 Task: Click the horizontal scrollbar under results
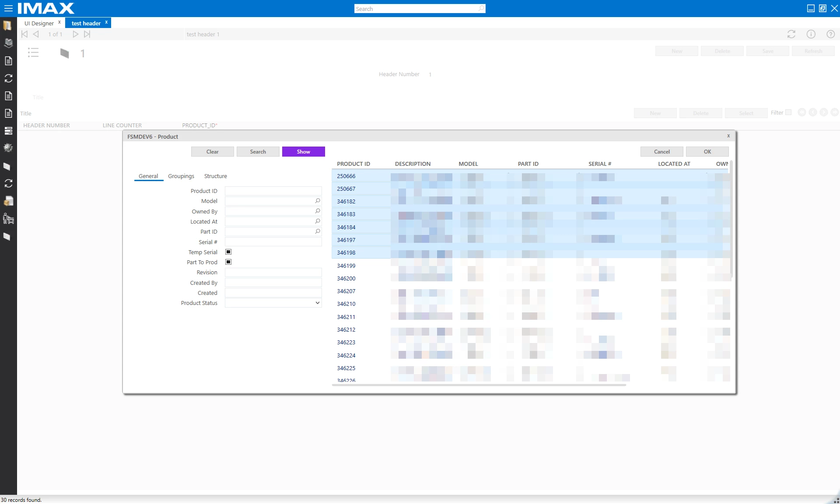point(479,385)
